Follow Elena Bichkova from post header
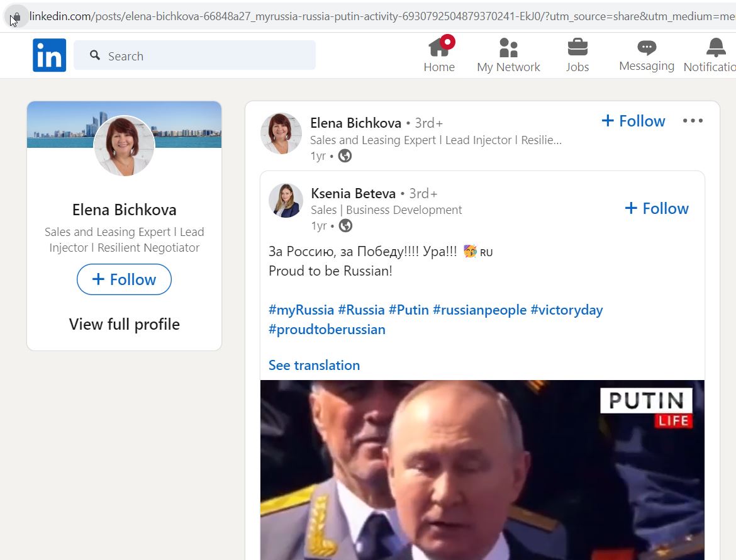Viewport: 736px width, 560px height. tap(633, 121)
